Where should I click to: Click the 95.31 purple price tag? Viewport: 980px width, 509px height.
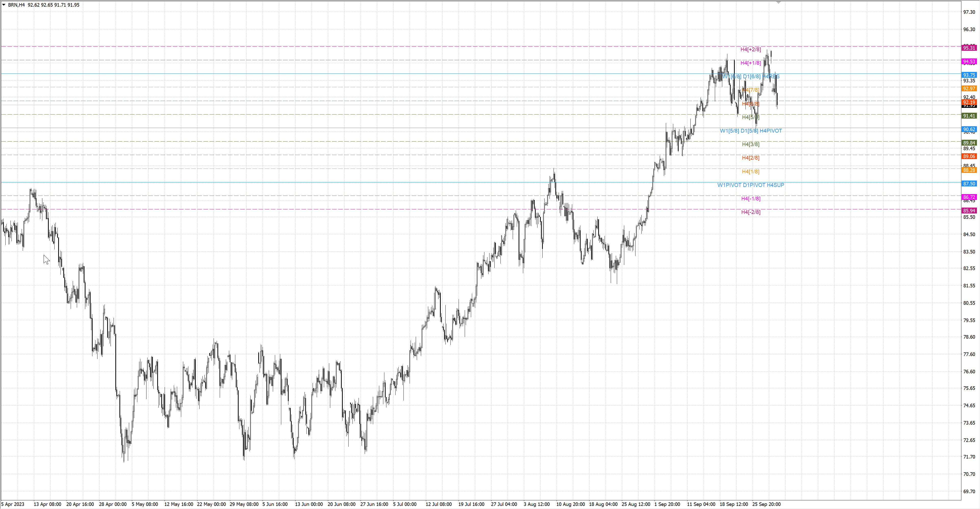coord(969,48)
